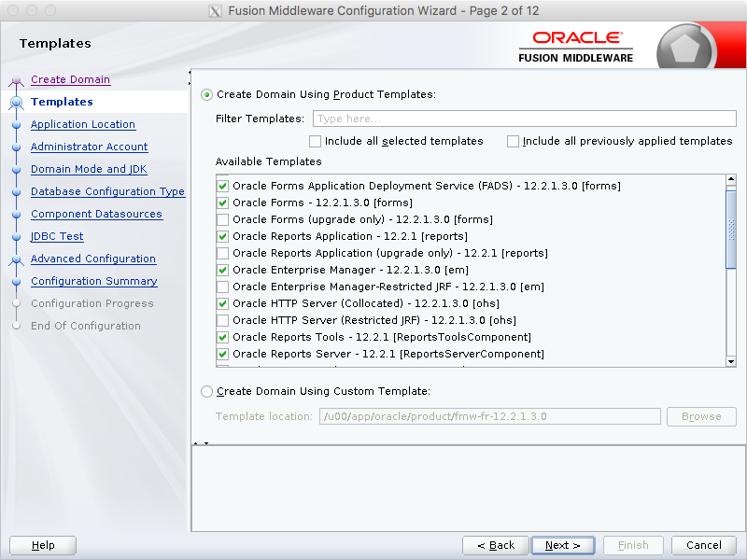The width and height of the screenshot is (747, 560).
Task: Click Next to proceed
Action: click(x=563, y=545)
